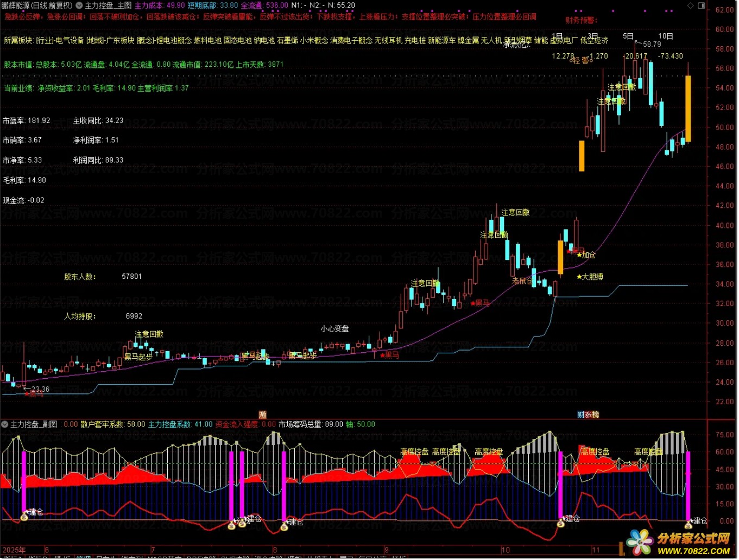Viewport: 739px width, 560px height.
Task: Click the 市销率: 3.67 value
Action: 22,140
